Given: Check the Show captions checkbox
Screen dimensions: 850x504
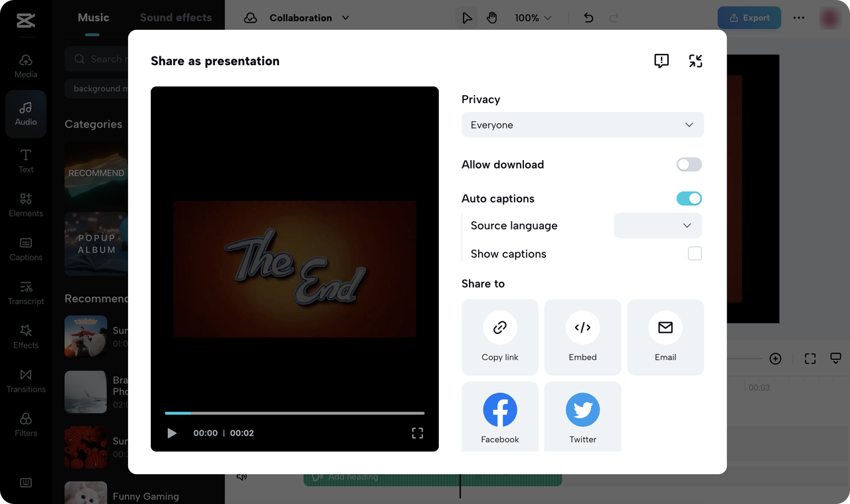Looking at the screenshot, I should [x=695, y=254].
